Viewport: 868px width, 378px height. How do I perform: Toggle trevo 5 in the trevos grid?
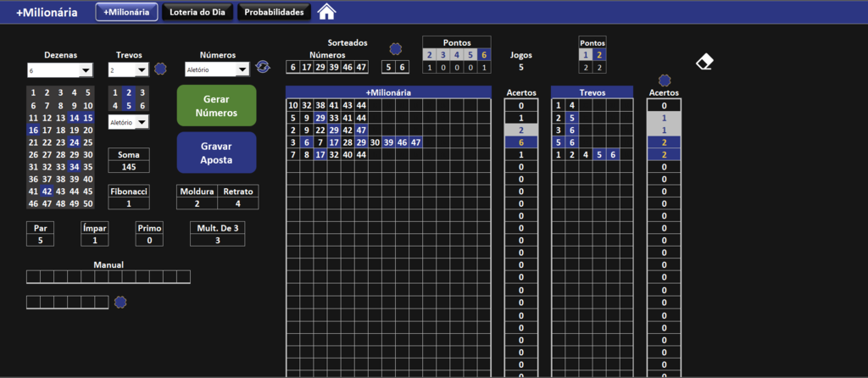click(x=129, y=105)
